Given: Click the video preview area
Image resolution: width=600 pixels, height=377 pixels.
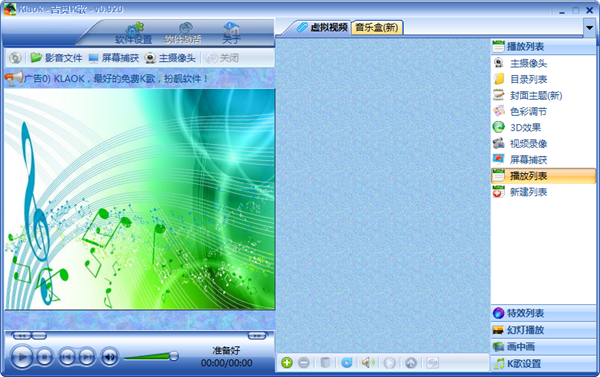Looking at the screenshot, I should point(140,199).
